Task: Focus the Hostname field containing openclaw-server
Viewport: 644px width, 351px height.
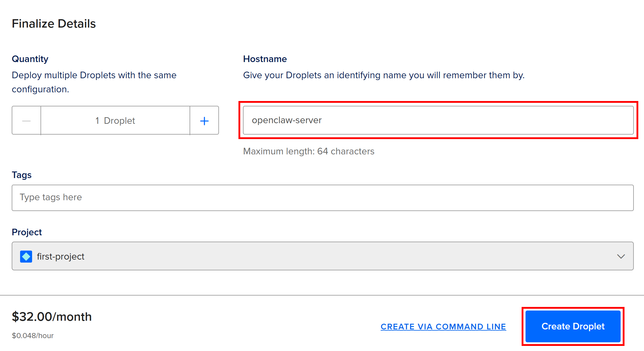Action: [x=438, y=120]
